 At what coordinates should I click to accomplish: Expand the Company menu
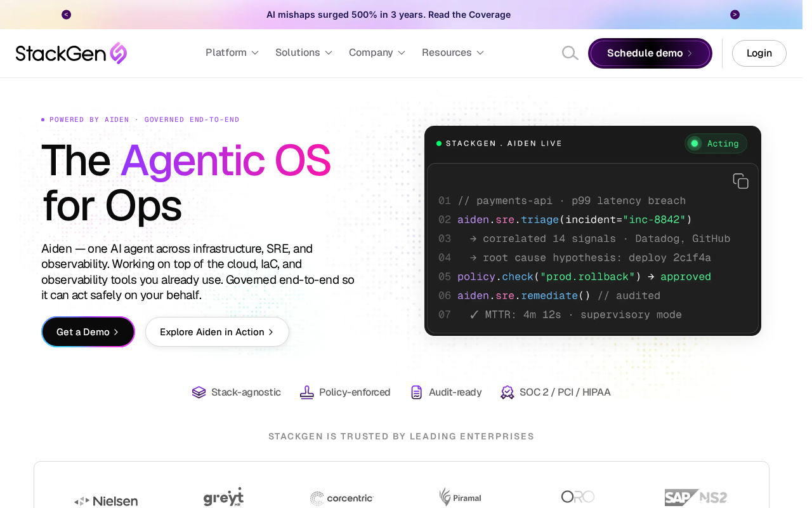377,53
